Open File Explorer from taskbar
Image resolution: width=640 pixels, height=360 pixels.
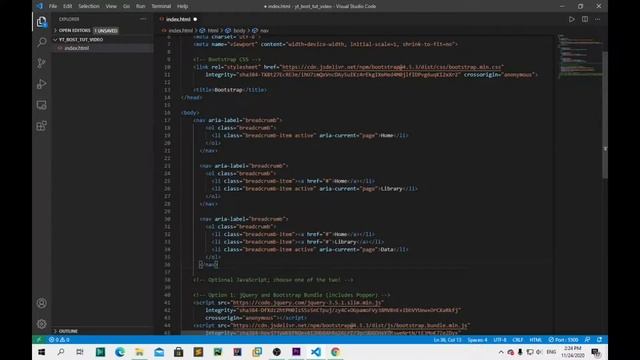(x=139, y=352)
